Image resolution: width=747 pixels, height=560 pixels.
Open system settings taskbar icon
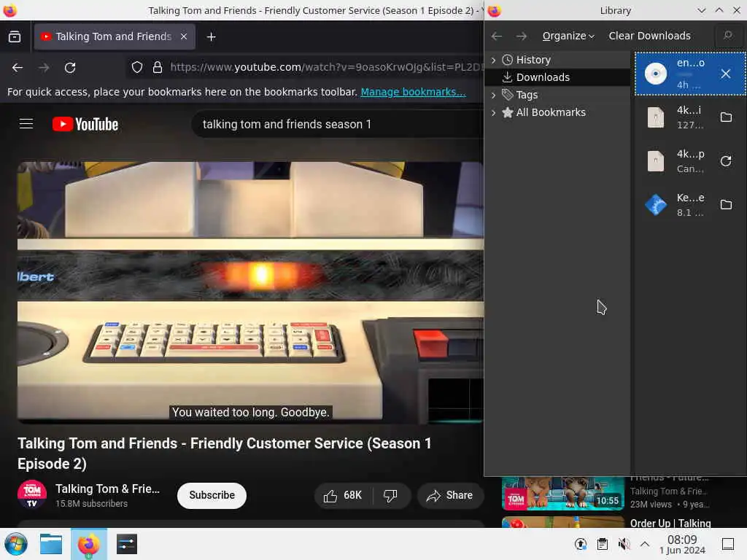pyautogui.click(x=127, y=544)
